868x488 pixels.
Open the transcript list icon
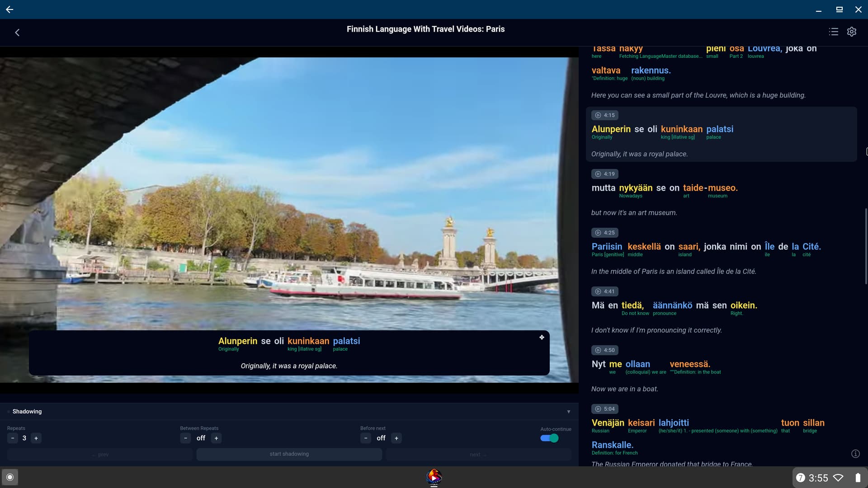[x=833, y=32]
